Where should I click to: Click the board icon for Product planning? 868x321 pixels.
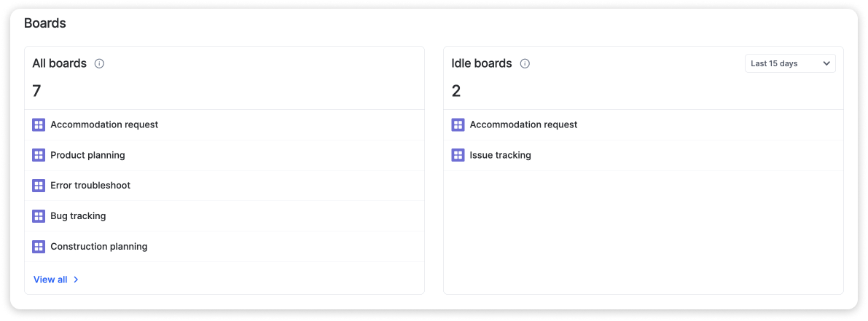(39, 155)
